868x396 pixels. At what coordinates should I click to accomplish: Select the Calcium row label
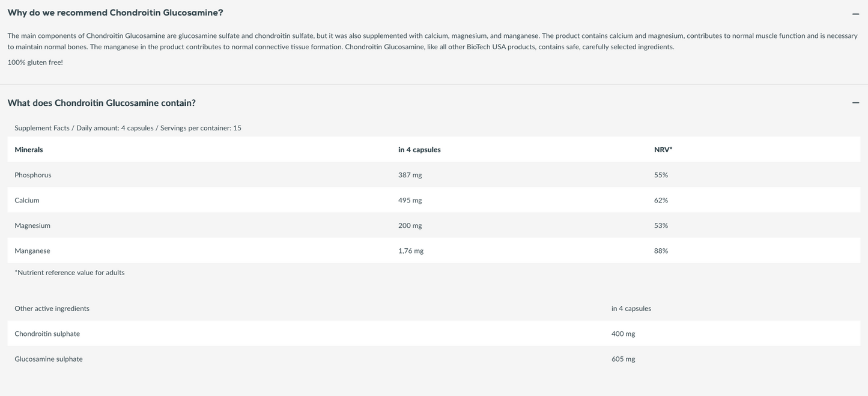27,200
